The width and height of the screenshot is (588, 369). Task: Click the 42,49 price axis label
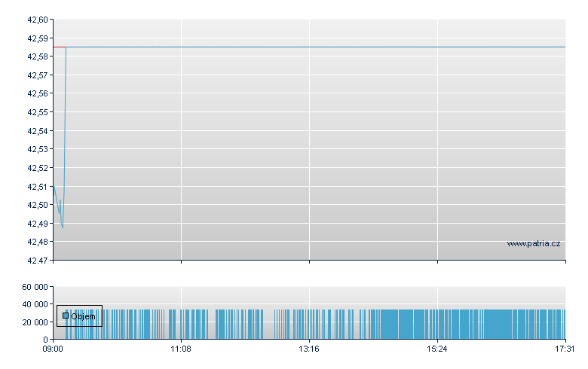pyautogui.click(x=38, y=224)
